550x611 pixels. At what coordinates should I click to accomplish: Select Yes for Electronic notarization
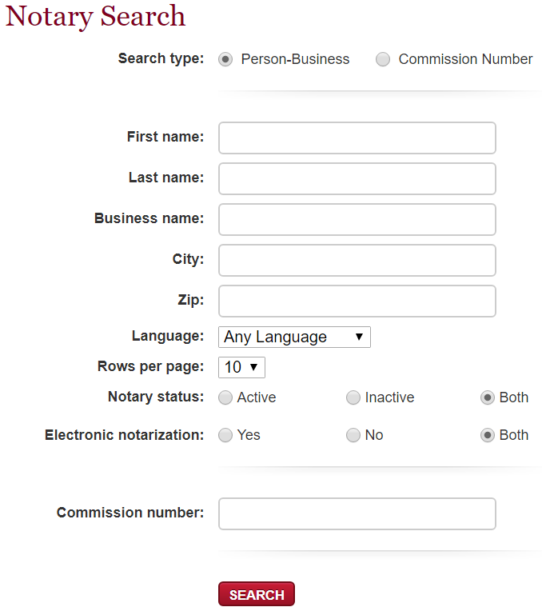point(225,435)
